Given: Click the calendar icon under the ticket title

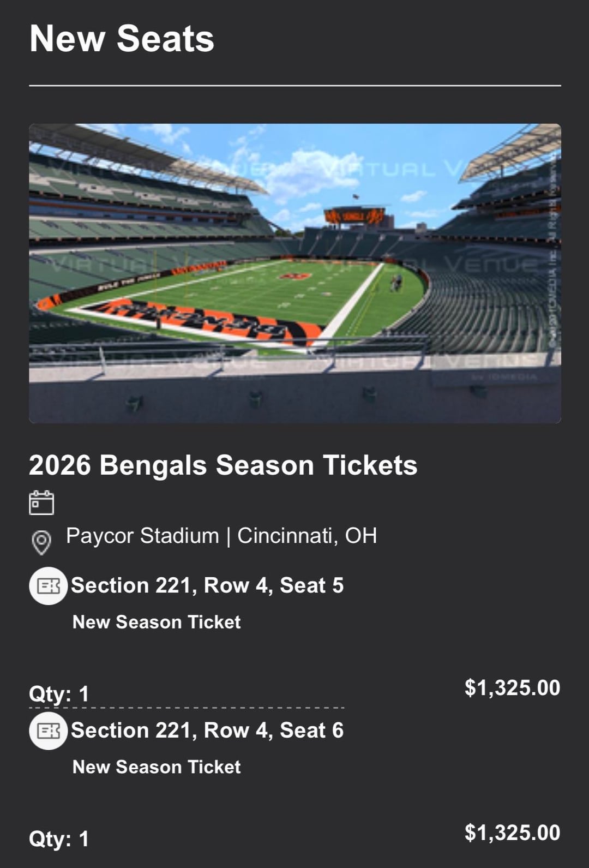Looking at the screenshot, I should pyautogui.click(x=41, y=502).
